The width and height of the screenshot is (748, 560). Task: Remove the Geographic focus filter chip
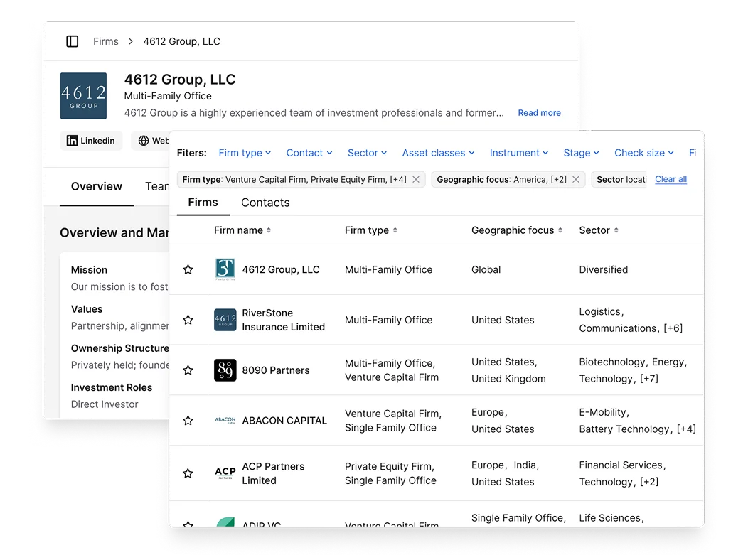click(576, 179)
